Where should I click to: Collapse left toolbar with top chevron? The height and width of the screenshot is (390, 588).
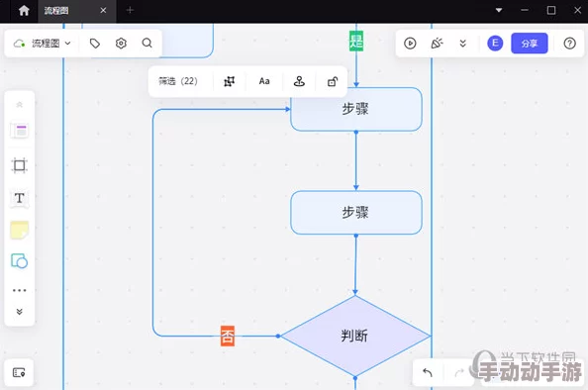point(20,105)
